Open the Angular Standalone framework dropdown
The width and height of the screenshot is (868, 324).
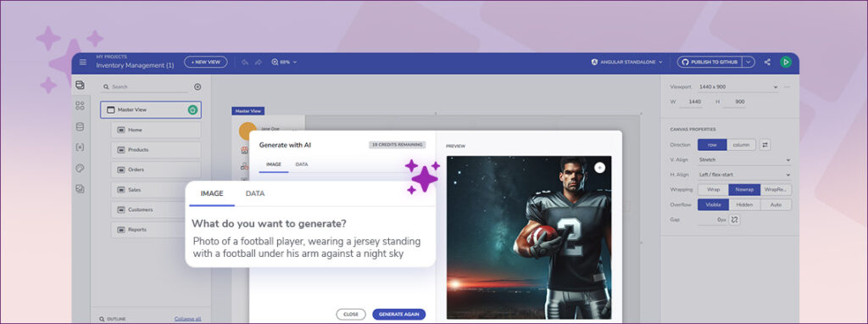click(x=626, y=62)
